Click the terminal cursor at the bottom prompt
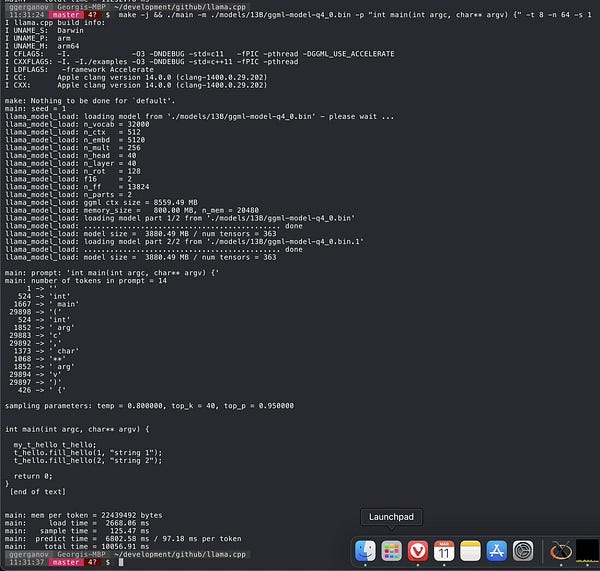Image resolution: width=600 pixels, height=571 pixels. (x=121, y=562)
